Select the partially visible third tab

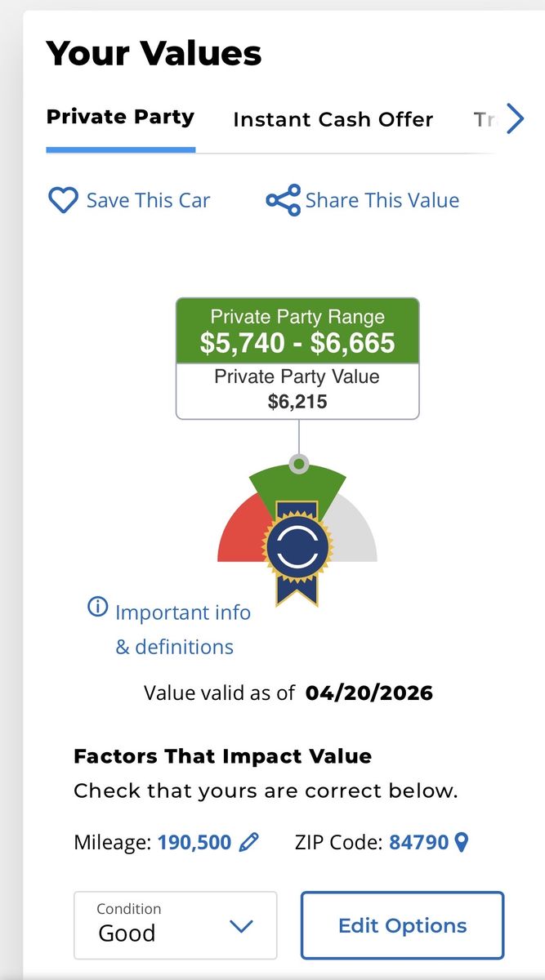click(x=483, y=119)
